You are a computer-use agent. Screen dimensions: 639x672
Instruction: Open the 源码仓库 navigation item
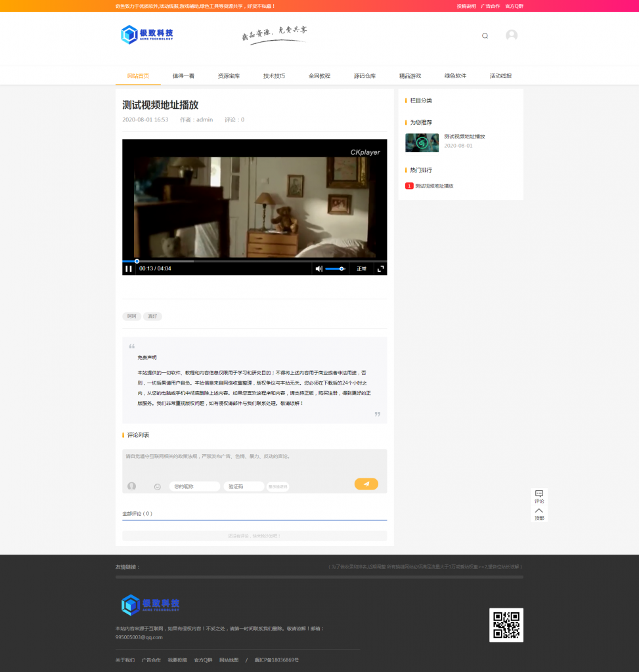point(364,75)
